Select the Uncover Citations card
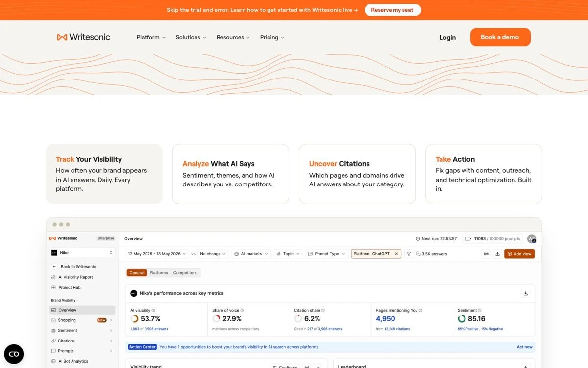This screenshot has width=588, height=368. point(357,174)
